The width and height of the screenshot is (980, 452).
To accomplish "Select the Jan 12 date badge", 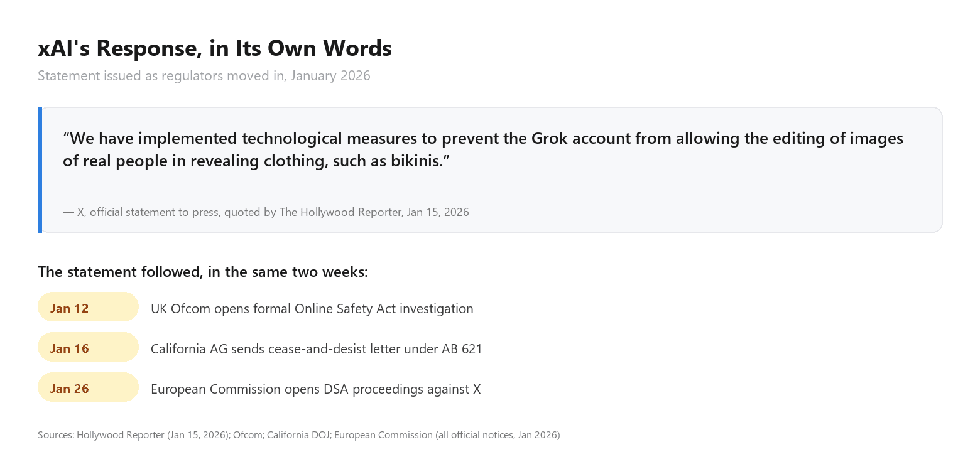I will (x=88, y=307).
